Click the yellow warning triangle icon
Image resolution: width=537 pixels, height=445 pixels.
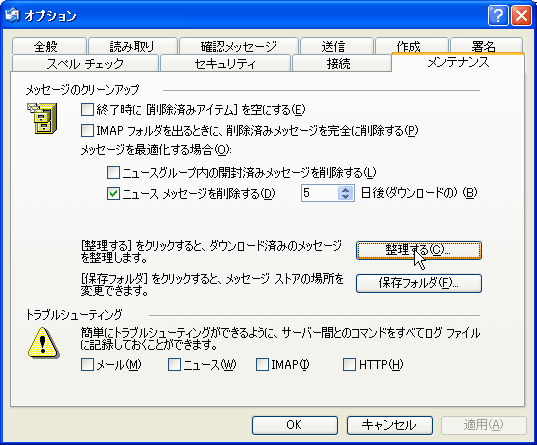(43, 343)
